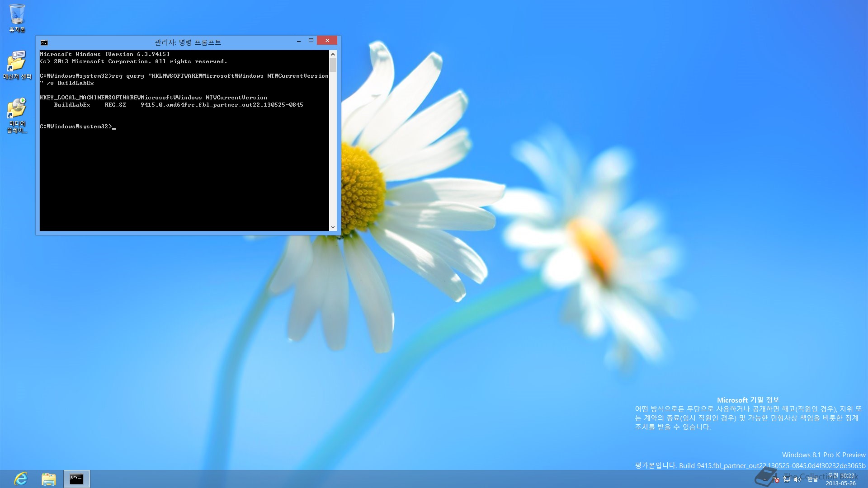Click the Command Prompt taskbar button

[x=76, y=479]
